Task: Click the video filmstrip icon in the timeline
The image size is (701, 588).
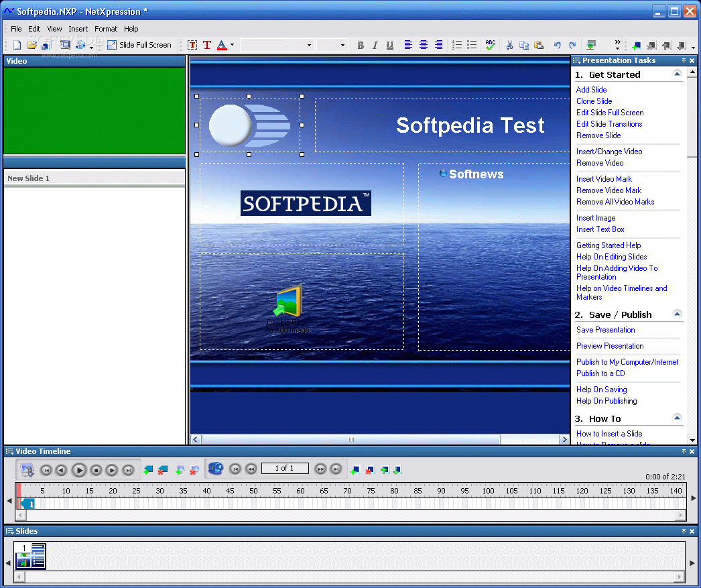Action: 27,469
